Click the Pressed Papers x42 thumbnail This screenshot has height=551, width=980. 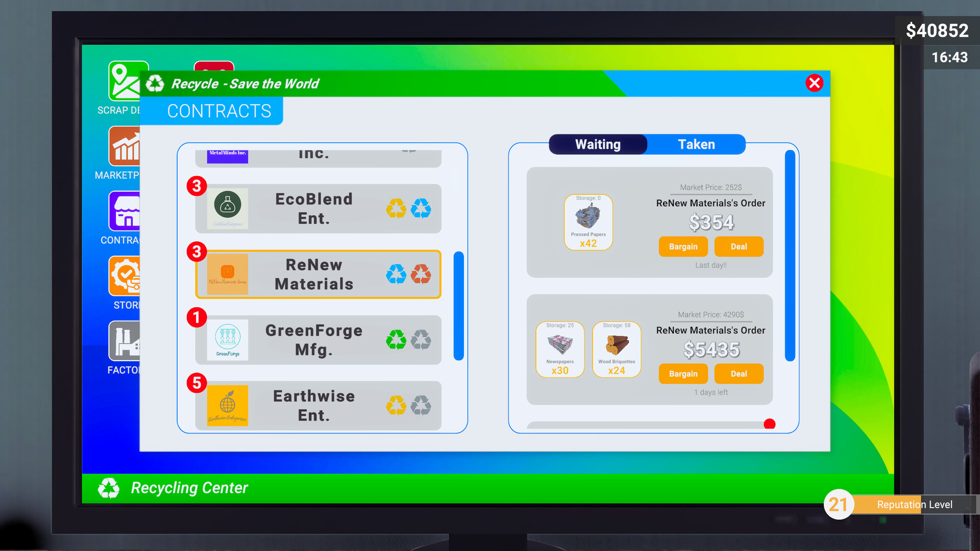[x=587, y=221]
